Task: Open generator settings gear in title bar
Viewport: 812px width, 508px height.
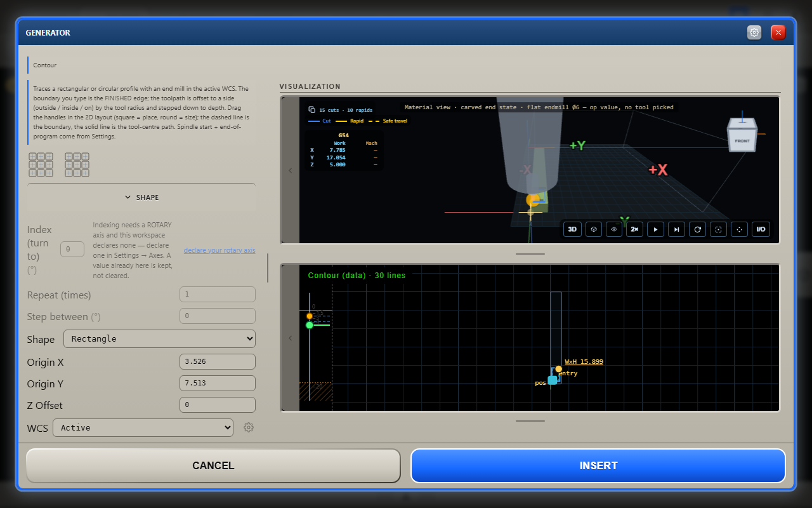Action: 754,32
